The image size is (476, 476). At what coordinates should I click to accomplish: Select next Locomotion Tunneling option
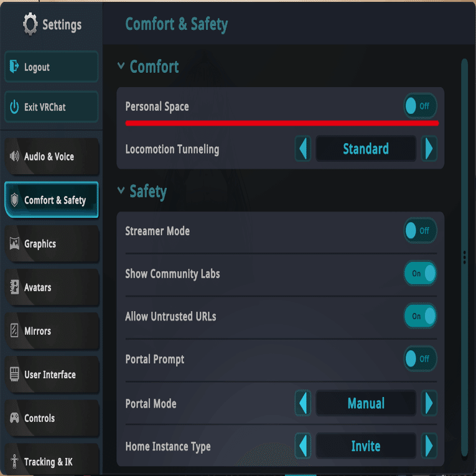pyautogui.click(x=428, y=149)
